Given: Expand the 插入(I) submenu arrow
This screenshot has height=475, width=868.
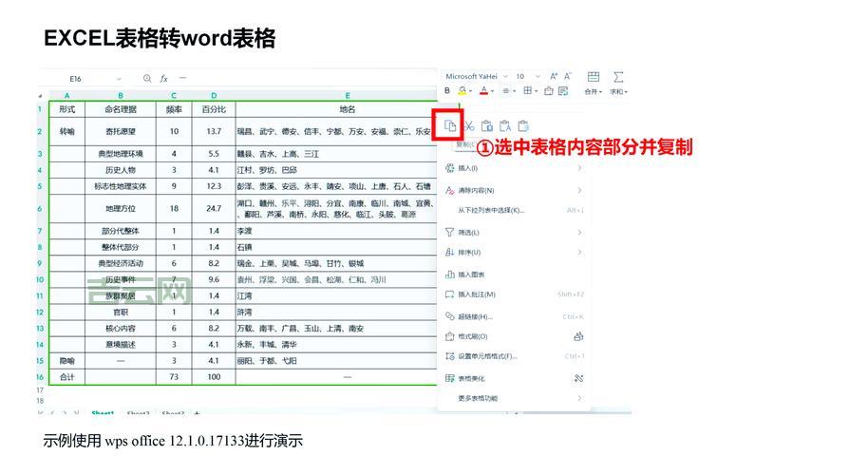Looking at the screenshot, I should pyautogui.click(x=579, y=168).
